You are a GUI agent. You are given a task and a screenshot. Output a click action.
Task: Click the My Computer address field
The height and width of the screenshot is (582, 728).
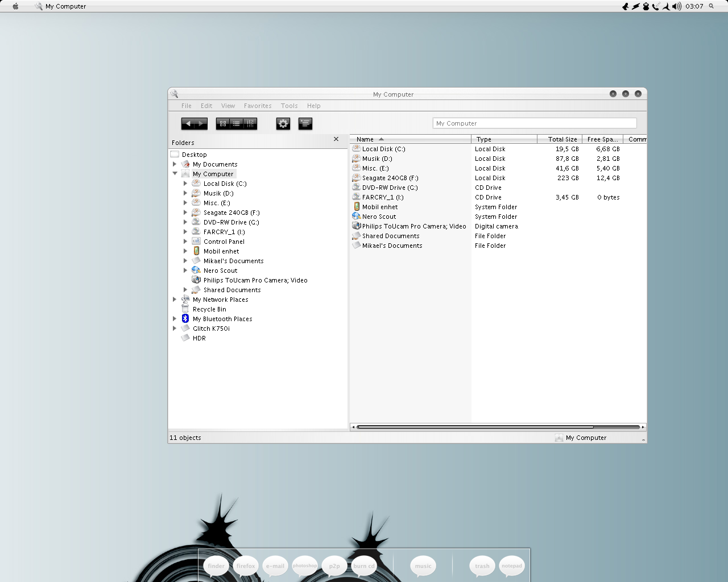point(535,123)
